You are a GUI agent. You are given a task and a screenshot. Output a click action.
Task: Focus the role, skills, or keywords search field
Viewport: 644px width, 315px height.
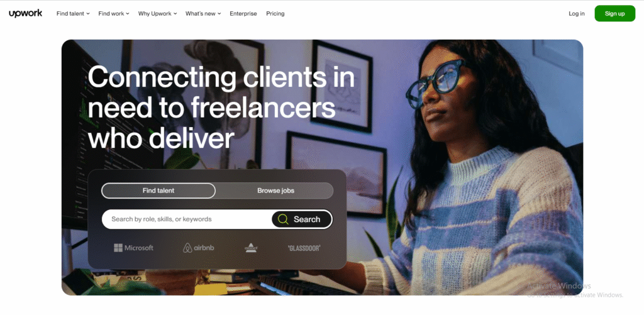coord(187,219)
